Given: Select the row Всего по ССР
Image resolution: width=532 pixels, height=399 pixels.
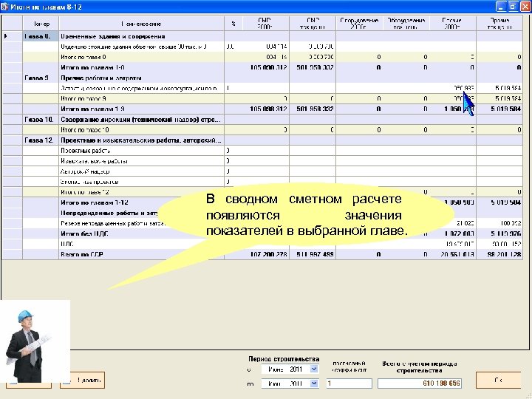Looking at the screenshot, I should point(262,254).
